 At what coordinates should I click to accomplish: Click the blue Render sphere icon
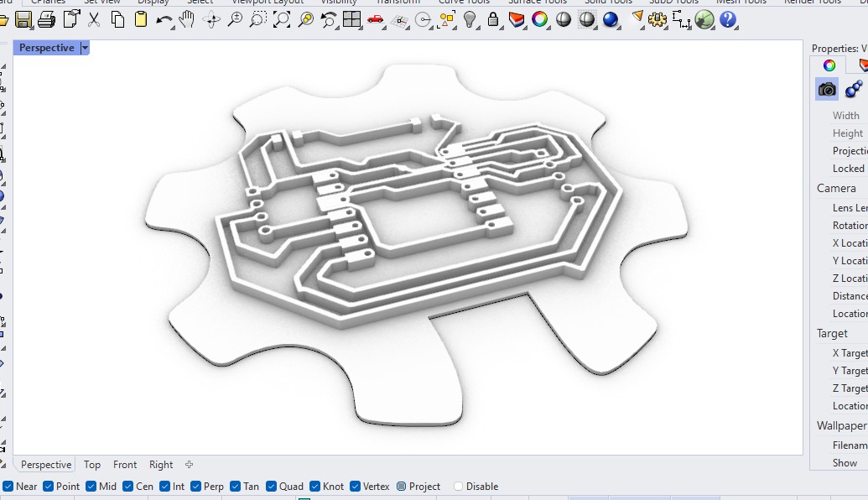610,20
